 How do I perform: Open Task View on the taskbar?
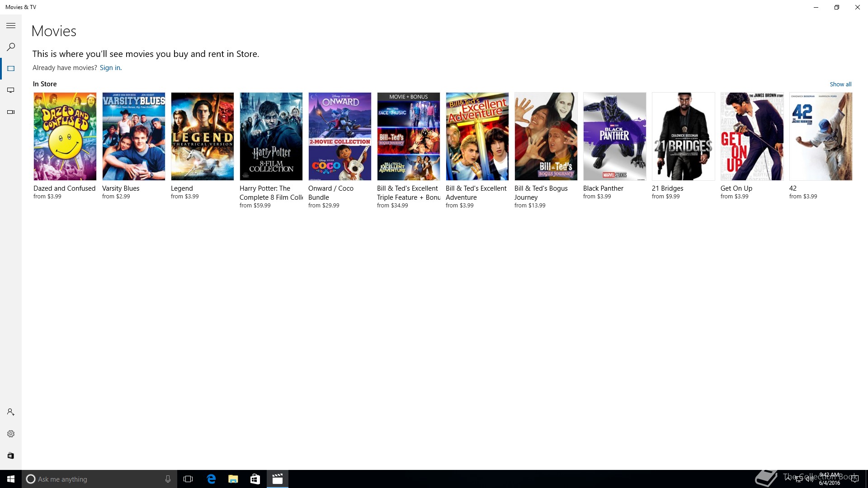188,479
